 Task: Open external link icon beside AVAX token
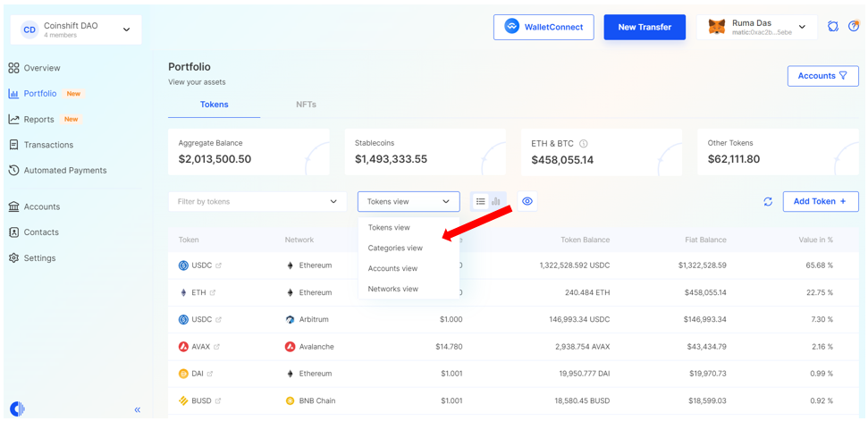click(217, 347)
